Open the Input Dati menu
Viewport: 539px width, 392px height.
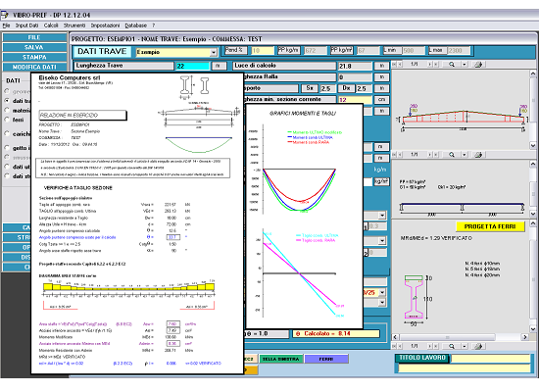coord(26,25)
